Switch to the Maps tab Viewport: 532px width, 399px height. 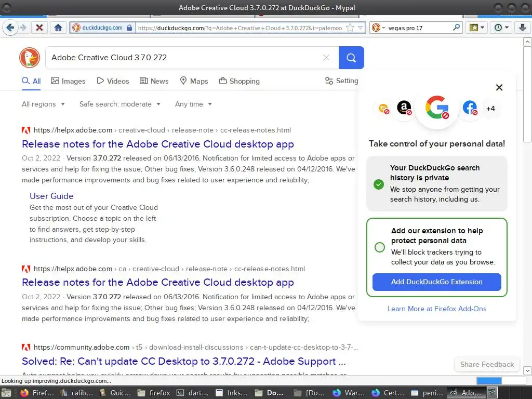194,81
